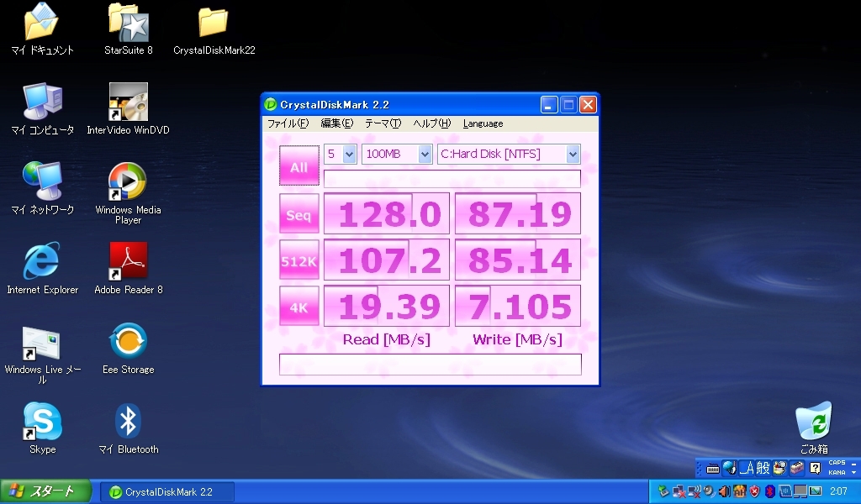The image size is (861, 504).
Task: Select the InterVideo WinDVD icon
Action: tap(128, 103)
